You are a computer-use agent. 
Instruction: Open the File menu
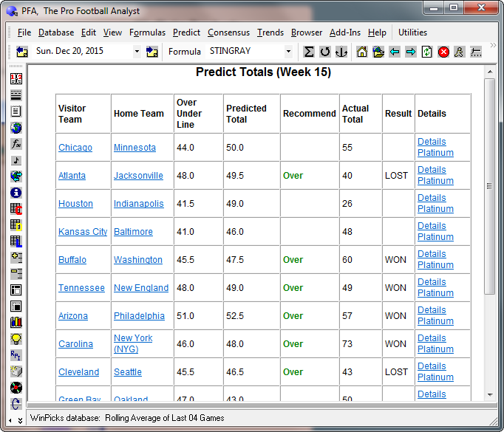pyautogui.click(x=24, y=32)
